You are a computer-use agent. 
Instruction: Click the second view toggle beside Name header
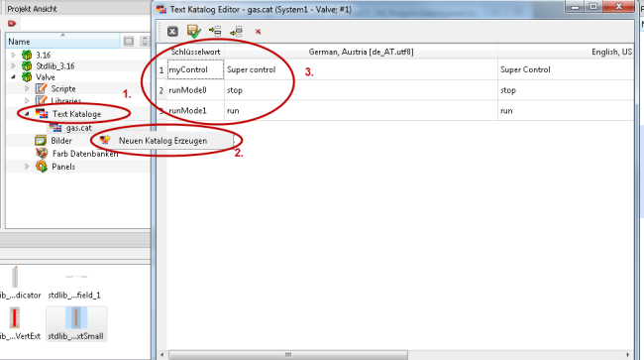[x=145, y=41]
